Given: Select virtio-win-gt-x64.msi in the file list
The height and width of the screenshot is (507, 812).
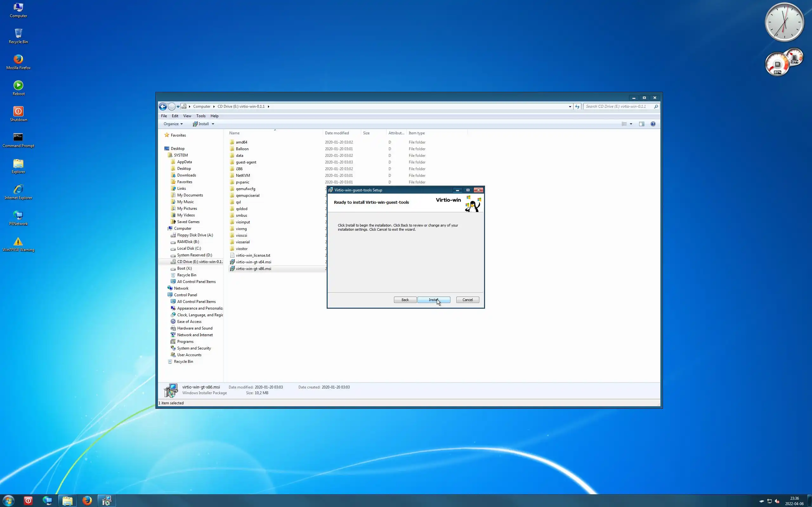Looking at the screenshot, I should tap(253, 262).
